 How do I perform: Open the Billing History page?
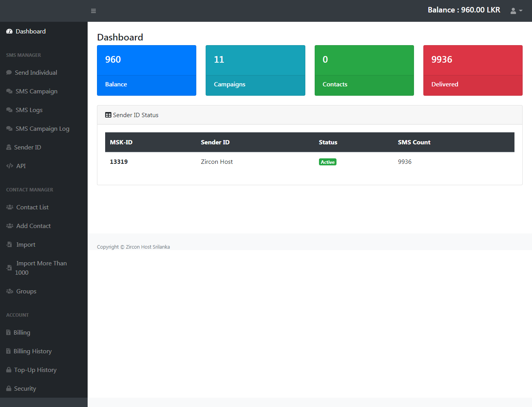pyautogui.click(x=32, y=351)
